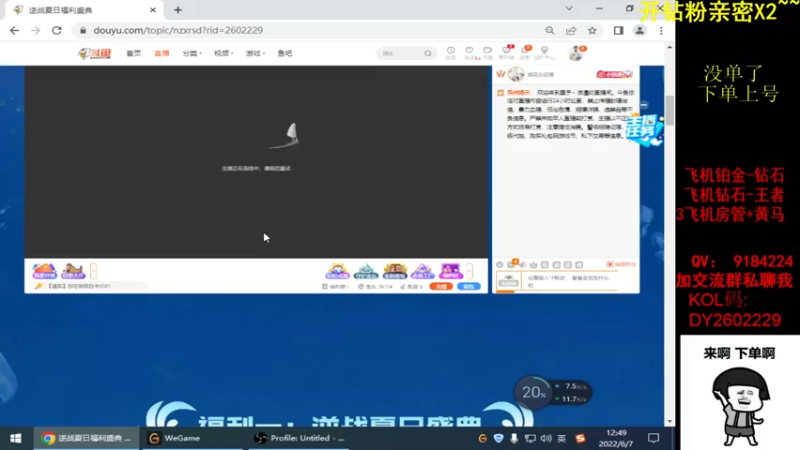This screenshot has width=800, height=450.
Task: Select the golden third gift in the right group
Action: click(394, 270)
